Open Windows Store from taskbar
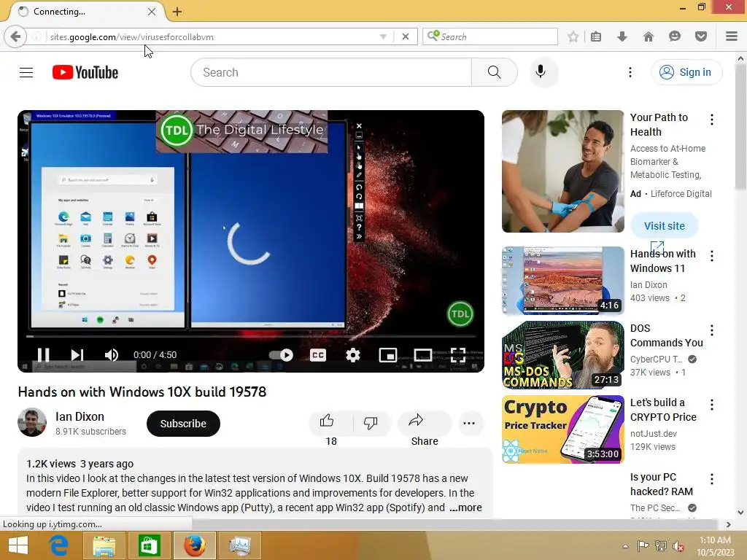This screenshot has width=747, height=560. [149, 545]
